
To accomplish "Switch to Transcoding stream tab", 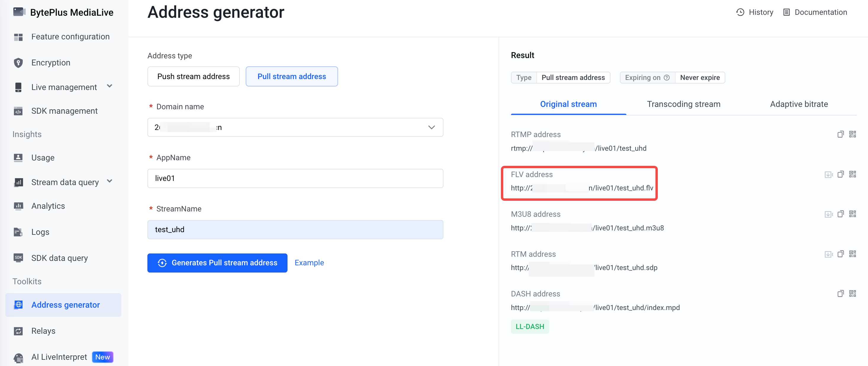I will (x=683, y=104).
